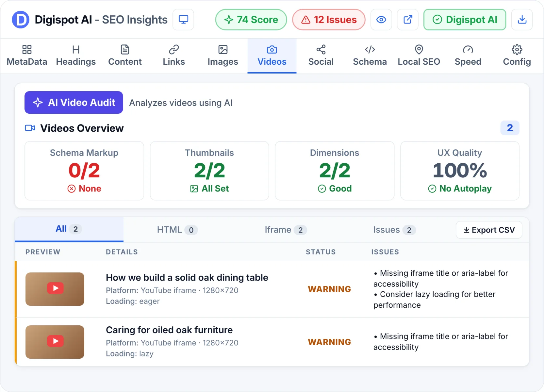The height and width of the screenshot is (392, 544).
Task: Click the red None indicator icon
Action: click(x=72, y=189)
